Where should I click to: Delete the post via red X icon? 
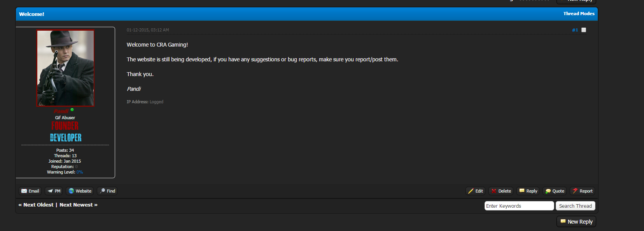494,191
